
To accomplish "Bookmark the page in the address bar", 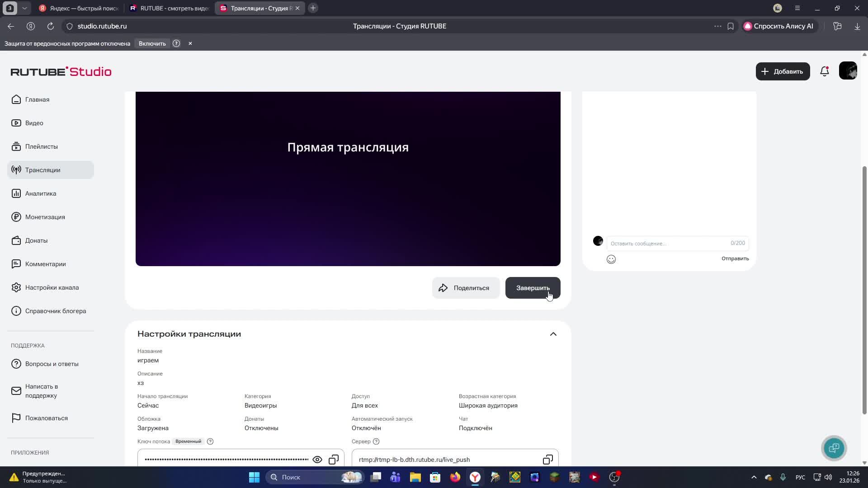I will (730, 26).
